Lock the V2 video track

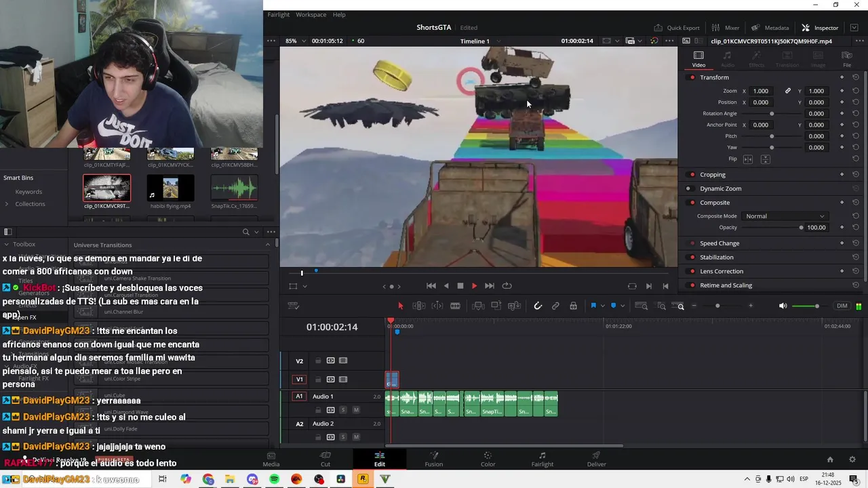317,361
